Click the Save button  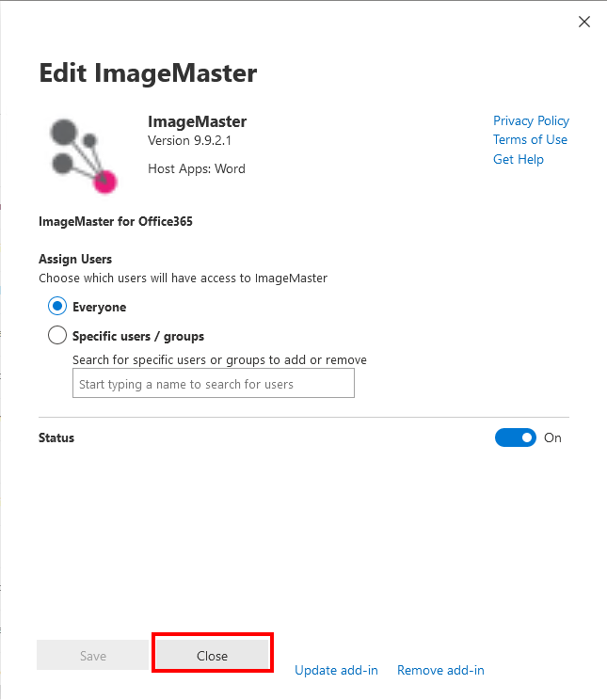93,655
